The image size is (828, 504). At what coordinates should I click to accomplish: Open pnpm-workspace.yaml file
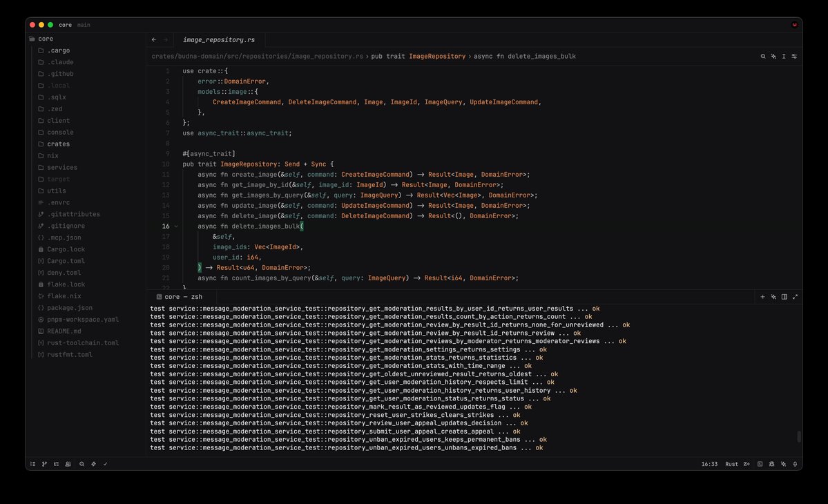83,319
